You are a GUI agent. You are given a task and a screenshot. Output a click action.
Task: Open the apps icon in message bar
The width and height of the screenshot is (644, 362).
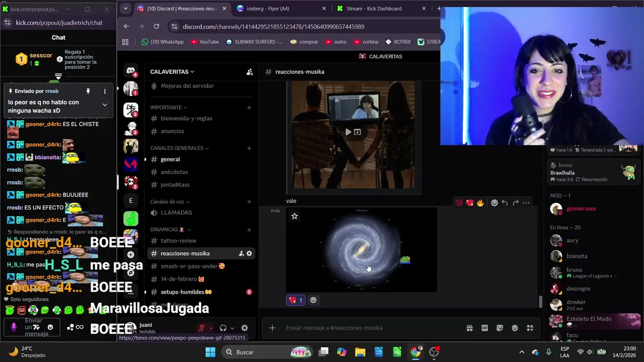530,328
